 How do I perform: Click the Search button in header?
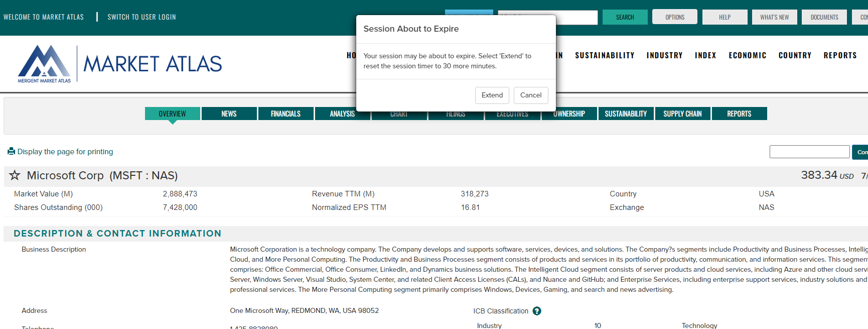[625, 17]
